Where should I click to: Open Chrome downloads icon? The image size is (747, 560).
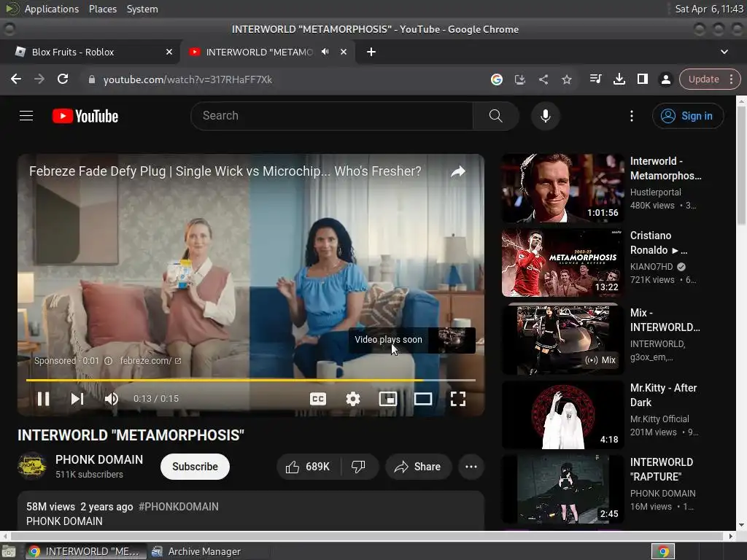[x=619, y=79]
